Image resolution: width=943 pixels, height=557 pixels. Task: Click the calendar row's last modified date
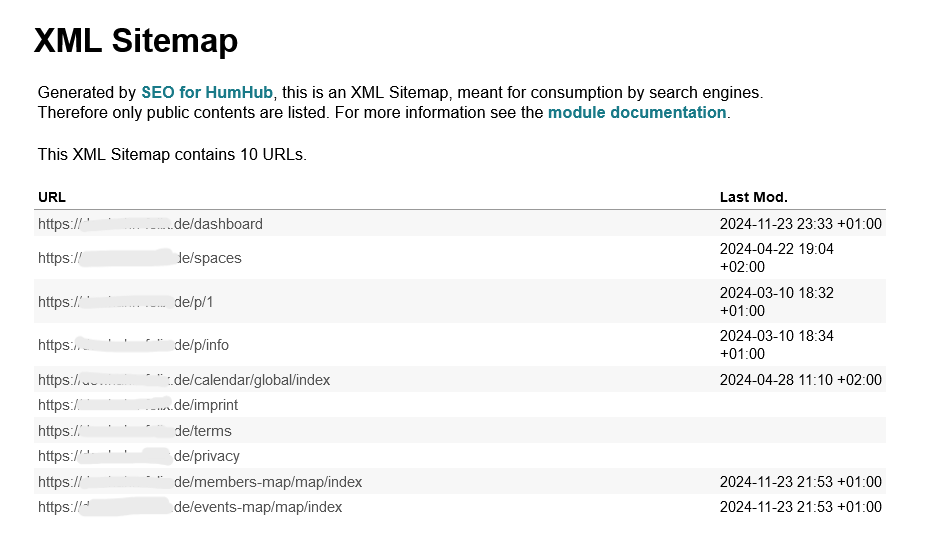(800, 380)
